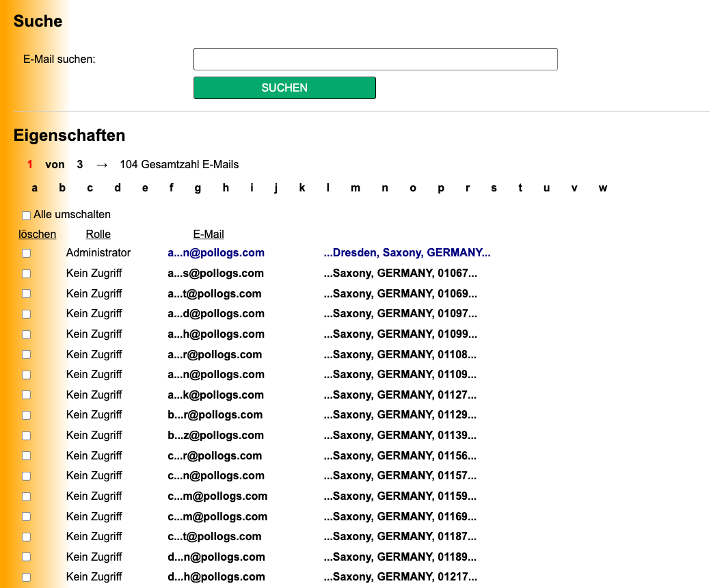Open the Dresden, Saxony, GERMANY address link
Screen dimensions: 722x588
[x=407, y=253]
